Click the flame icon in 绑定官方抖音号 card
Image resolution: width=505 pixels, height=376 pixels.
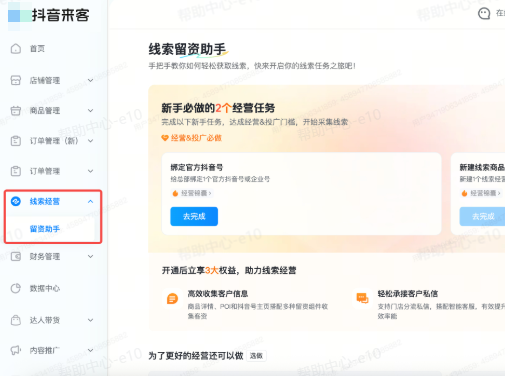pos(175,193)
